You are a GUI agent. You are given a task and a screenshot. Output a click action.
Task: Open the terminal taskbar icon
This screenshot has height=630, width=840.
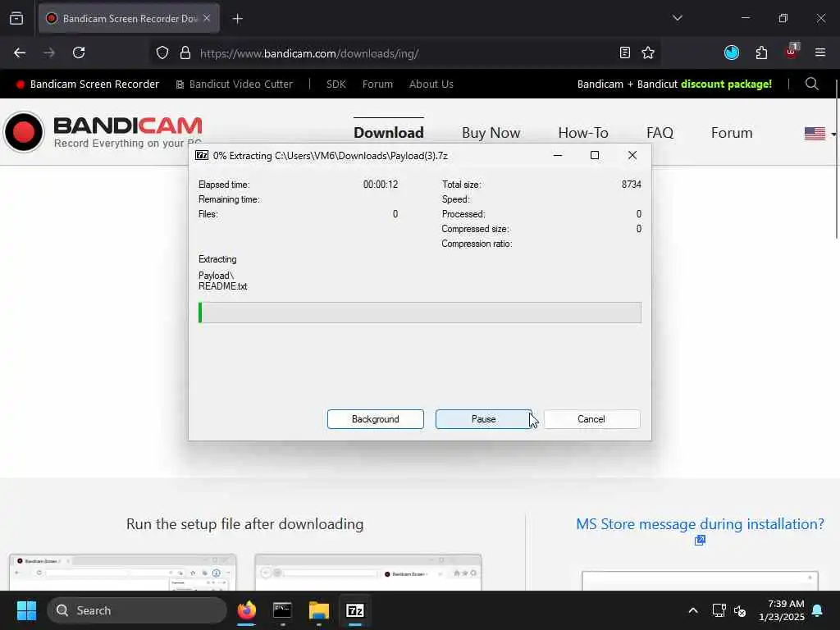(282, 610)
